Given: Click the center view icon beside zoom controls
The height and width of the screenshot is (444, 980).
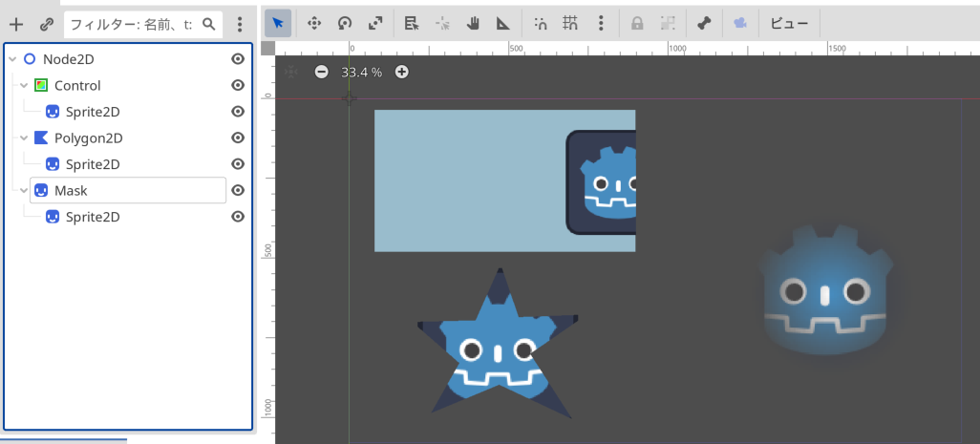Looking at the screenshot, I should coord(290,72).
